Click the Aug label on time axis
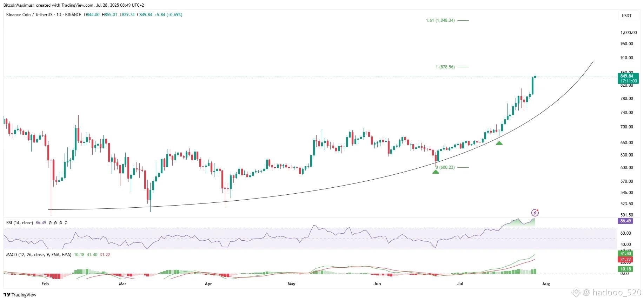The height and width of the screenshot is (301, 644). (x=546, y=284)
